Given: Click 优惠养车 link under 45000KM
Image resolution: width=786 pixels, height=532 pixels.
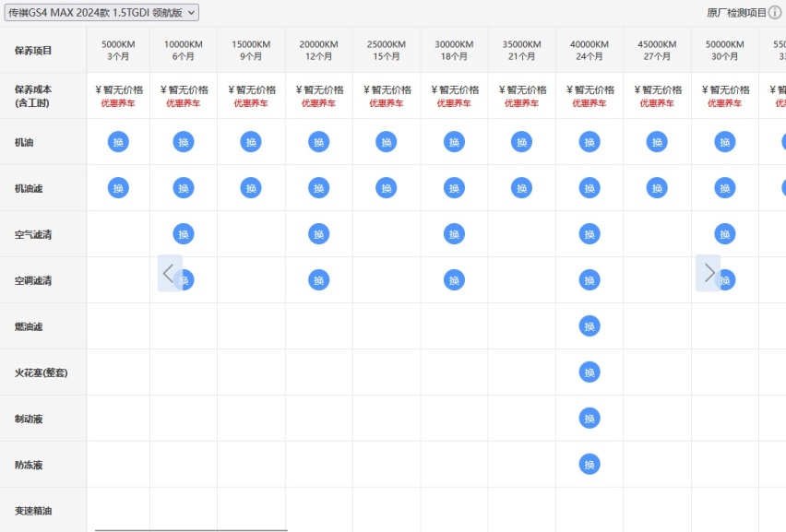Looking at the screenshot, I should pyautogui.click(x=657, y=103).
